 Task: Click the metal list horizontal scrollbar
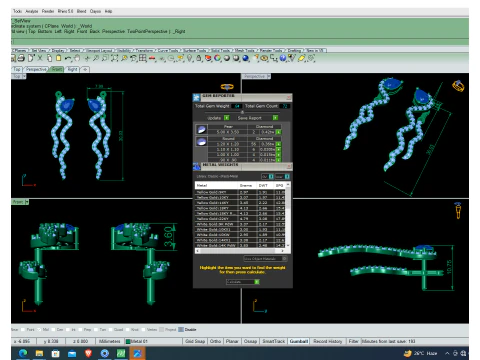pyautogui.click(x=240, y=251)
